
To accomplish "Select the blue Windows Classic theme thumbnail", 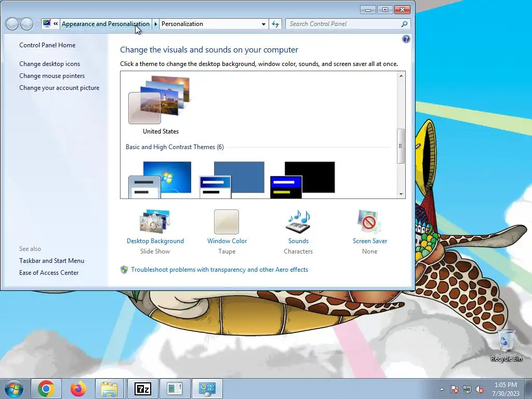I will [x=232, y=180].
